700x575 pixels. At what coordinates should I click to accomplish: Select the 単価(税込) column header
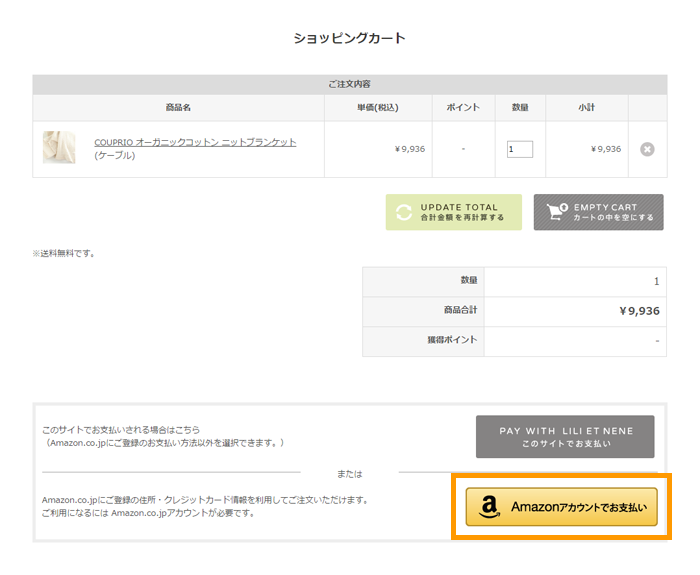pyautogui.click(x=377, y=107)
